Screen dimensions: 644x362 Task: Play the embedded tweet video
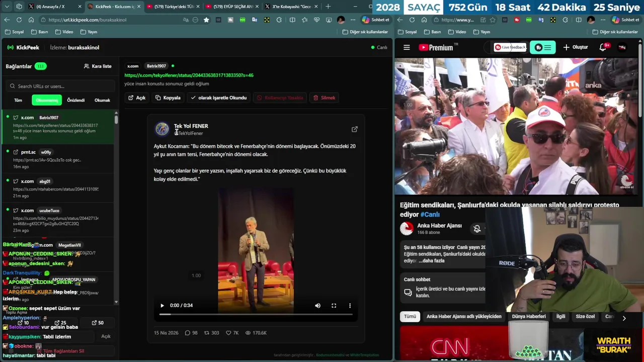tap(162, 305)
